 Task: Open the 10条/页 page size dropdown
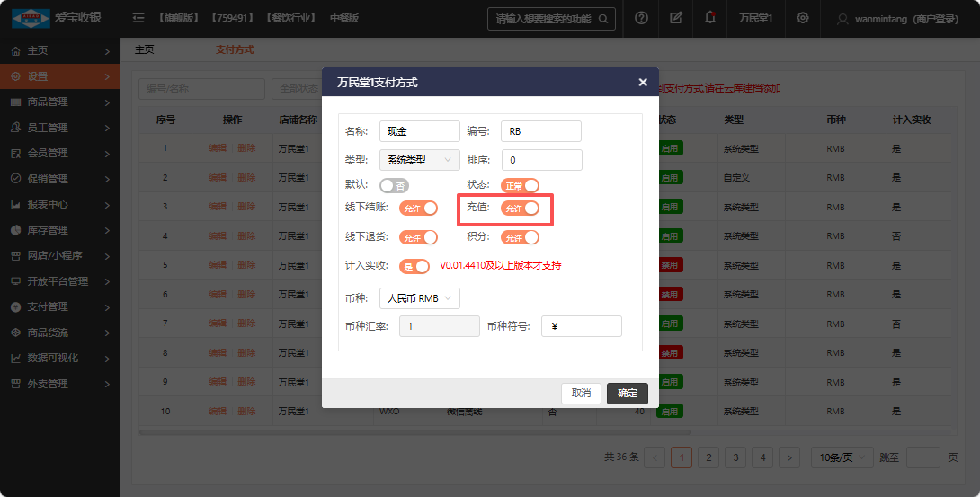(842, 457)
